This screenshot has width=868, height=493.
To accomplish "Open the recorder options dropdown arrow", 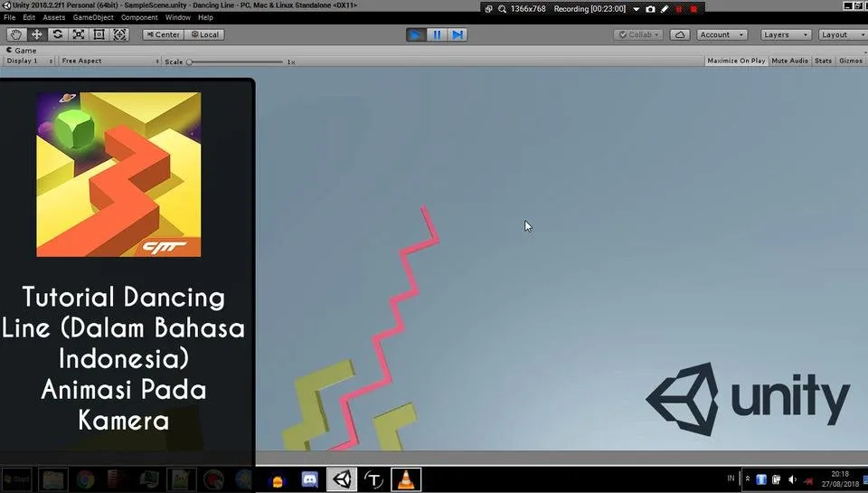I will click(x=636, y=9).
